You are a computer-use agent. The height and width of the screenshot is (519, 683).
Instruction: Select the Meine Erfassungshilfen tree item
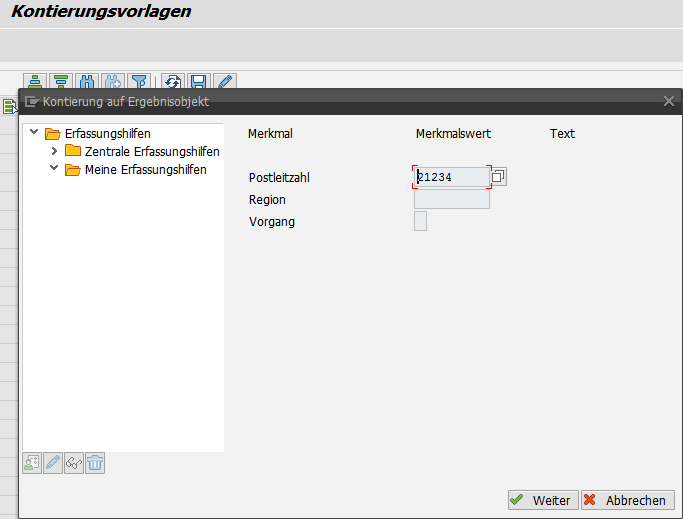145,170
